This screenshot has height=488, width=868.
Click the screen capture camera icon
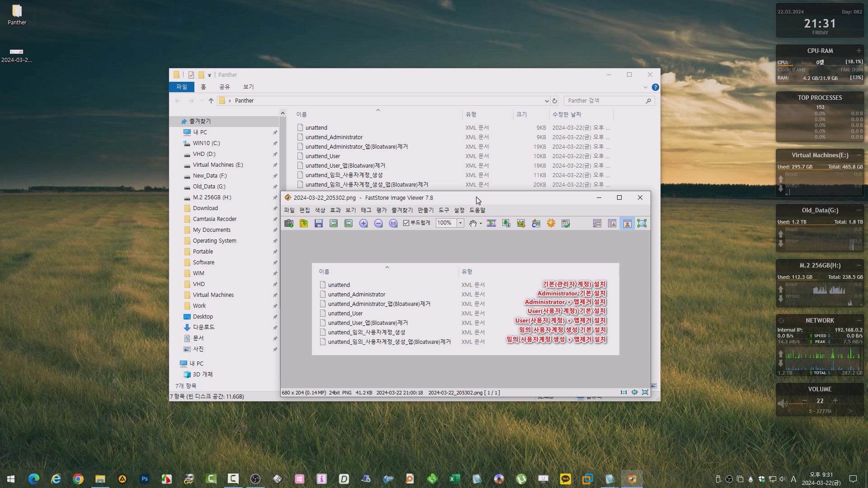click(289, 223)
